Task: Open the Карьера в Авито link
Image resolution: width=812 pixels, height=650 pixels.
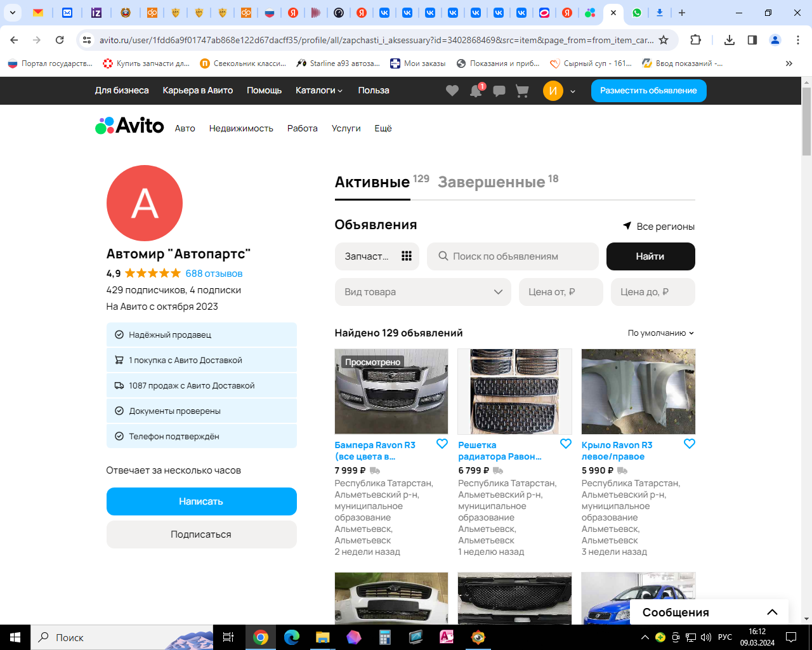Action: pyautogui.click(x=198, y=91)
